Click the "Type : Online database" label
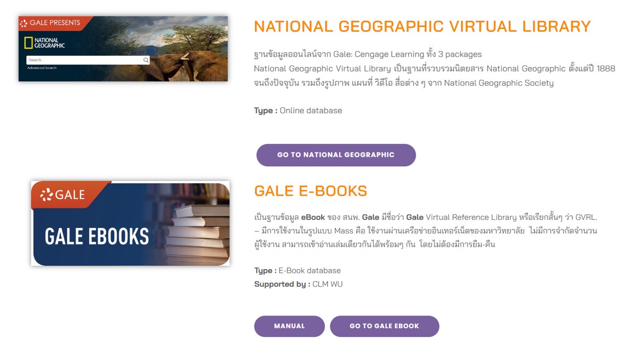Image resolution: width=644 pixels, height=350 pixels. [298, 110]
